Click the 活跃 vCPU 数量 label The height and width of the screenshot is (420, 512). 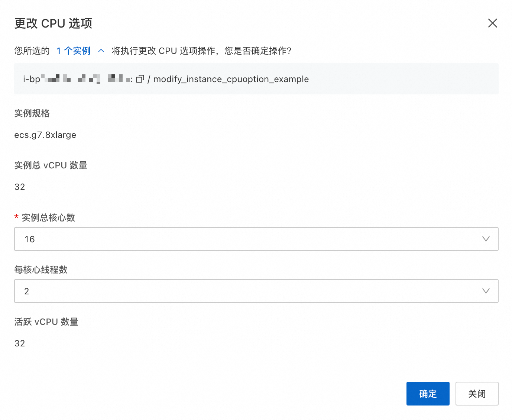[x=46, y=322]
